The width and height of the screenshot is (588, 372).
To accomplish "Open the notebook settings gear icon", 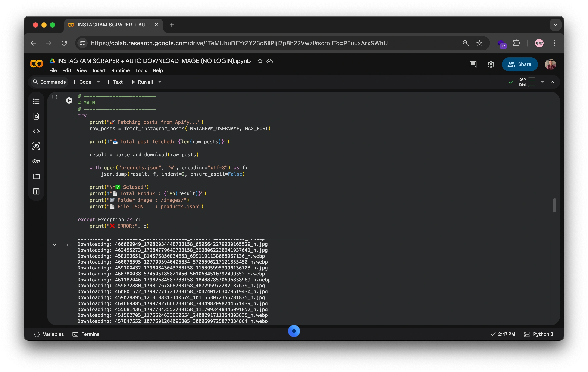I will point(491,64).
